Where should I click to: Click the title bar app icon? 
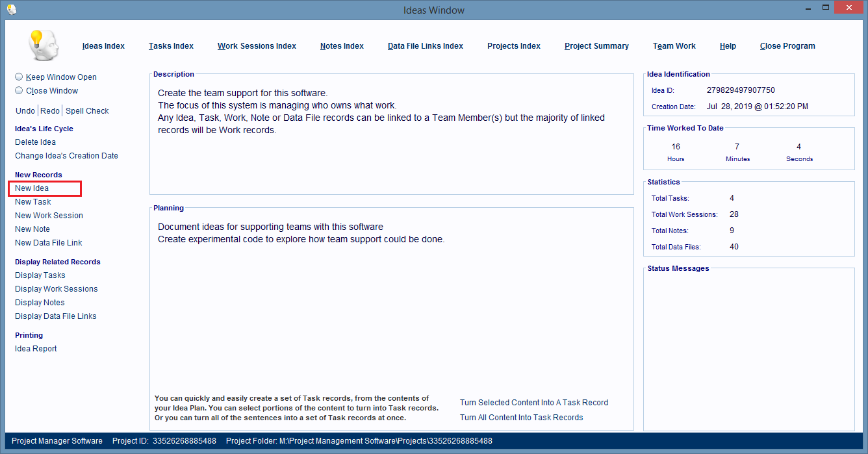(x=11, y=10)
